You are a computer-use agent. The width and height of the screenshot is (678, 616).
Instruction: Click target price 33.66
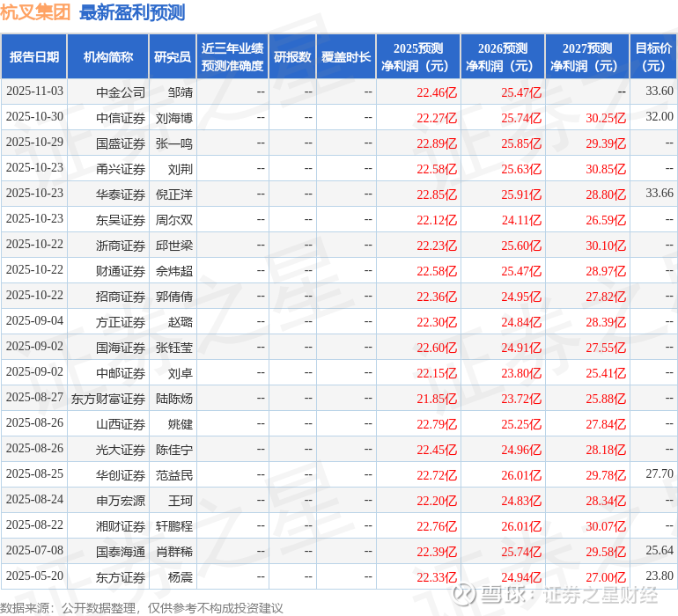coord(660,194)
